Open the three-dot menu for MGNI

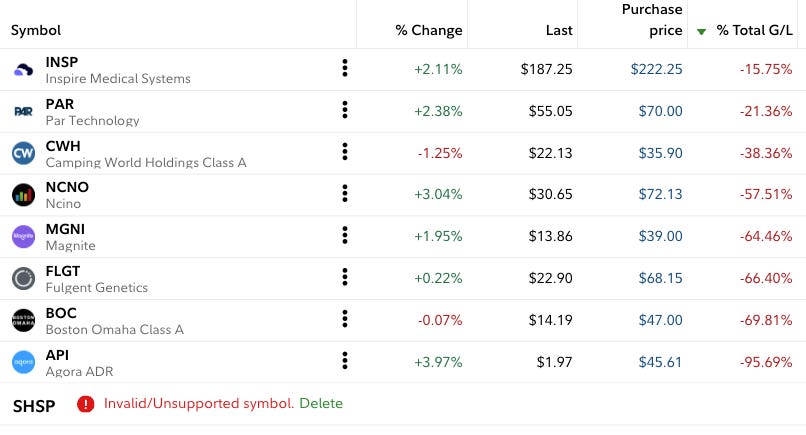coord(345,235)
